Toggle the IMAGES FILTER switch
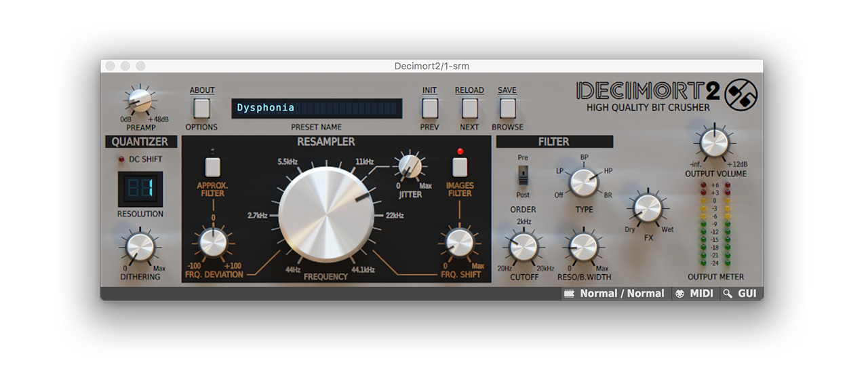The image size is (868, 367). pyautogui.click(x=460, y=167)
